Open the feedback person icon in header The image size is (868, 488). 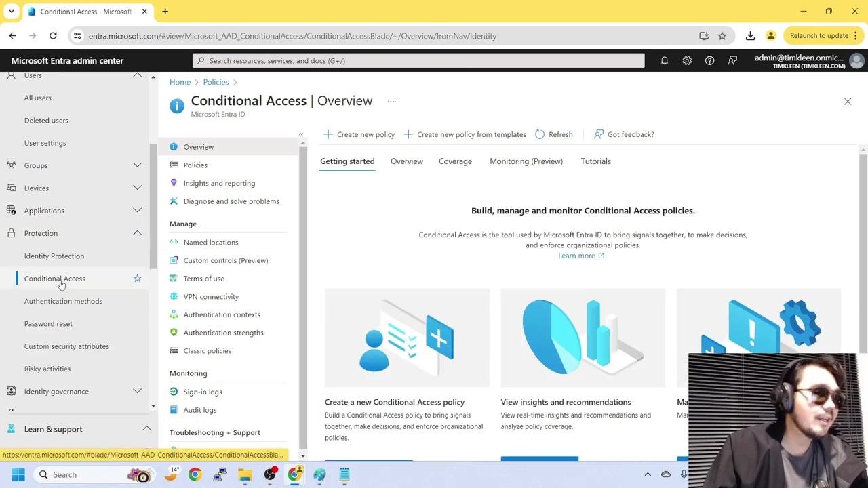click(732, 60)
